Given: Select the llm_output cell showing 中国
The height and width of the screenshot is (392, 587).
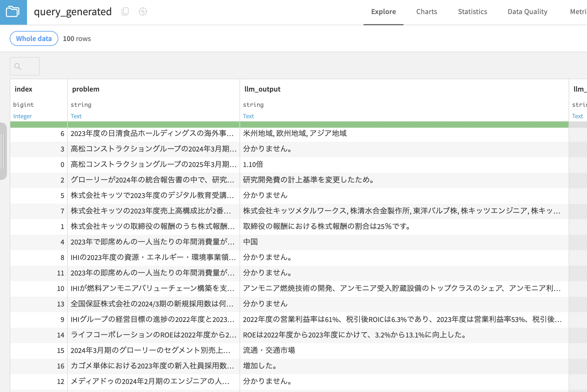Looking at the screenshot, I should coord(404,242).
